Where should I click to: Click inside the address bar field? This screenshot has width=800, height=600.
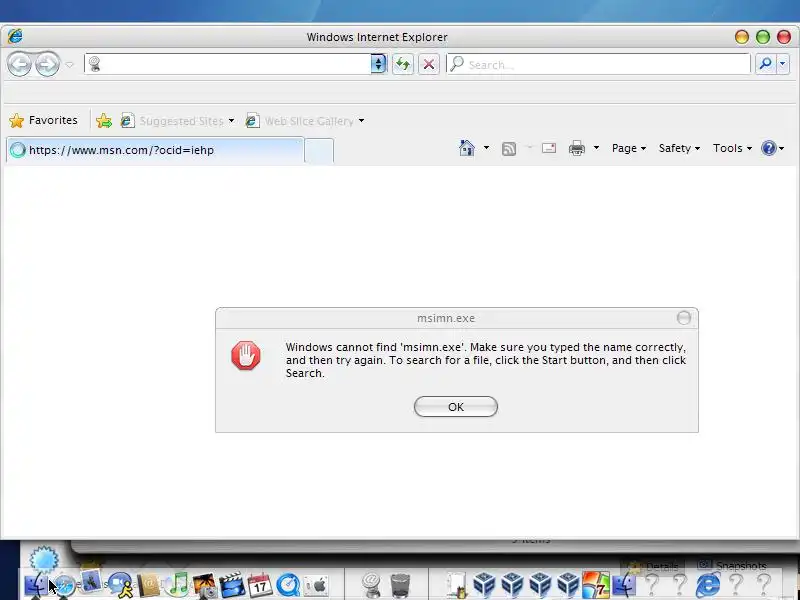(228, 64)
